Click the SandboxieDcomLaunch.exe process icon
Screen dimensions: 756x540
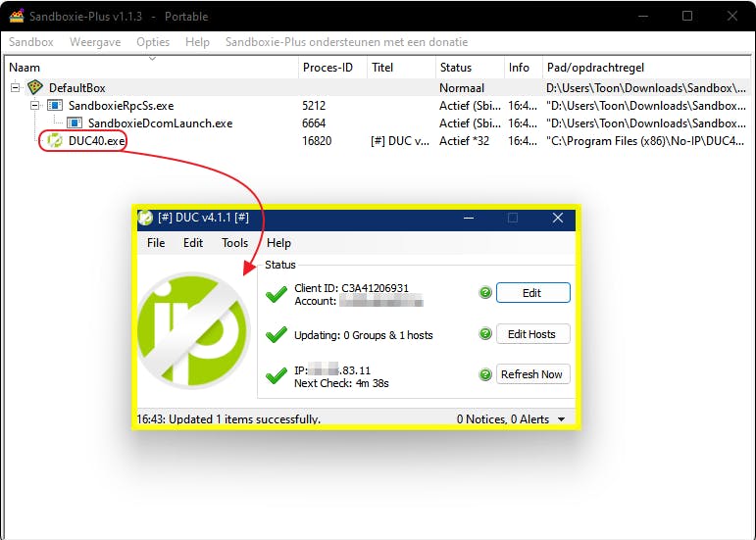(x=75, y=123)
